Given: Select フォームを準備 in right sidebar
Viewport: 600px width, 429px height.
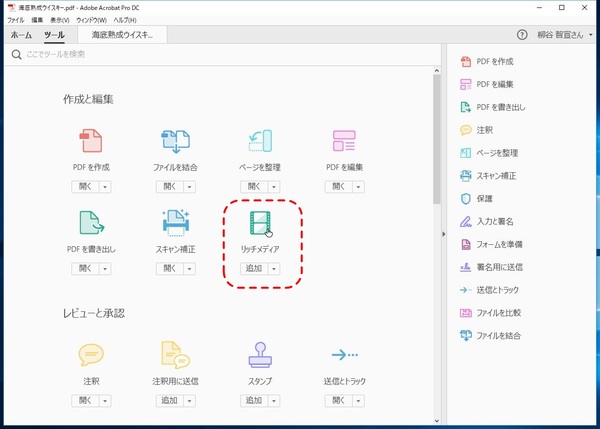Looking at the screenshot, I should [x=491, y=244].
